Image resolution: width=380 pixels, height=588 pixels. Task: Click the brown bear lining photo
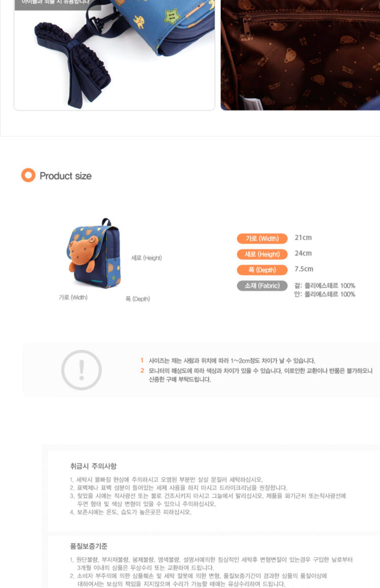[300, 55]
